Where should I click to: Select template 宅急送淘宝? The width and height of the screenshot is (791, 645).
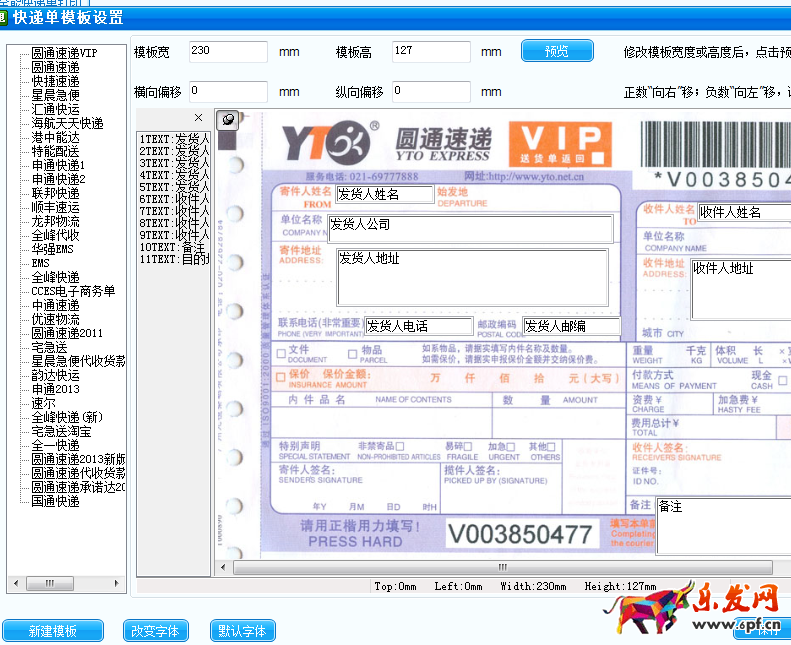62,431
